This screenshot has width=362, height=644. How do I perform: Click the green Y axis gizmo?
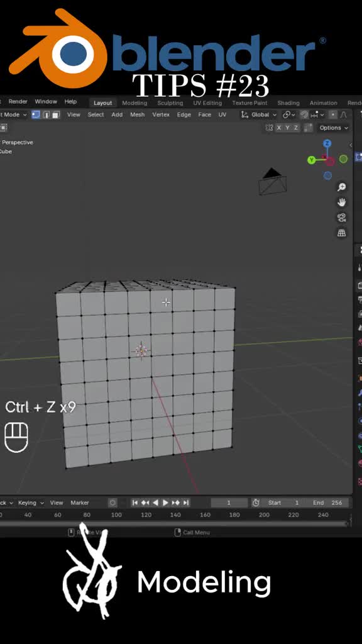click(x=312, y=160)
